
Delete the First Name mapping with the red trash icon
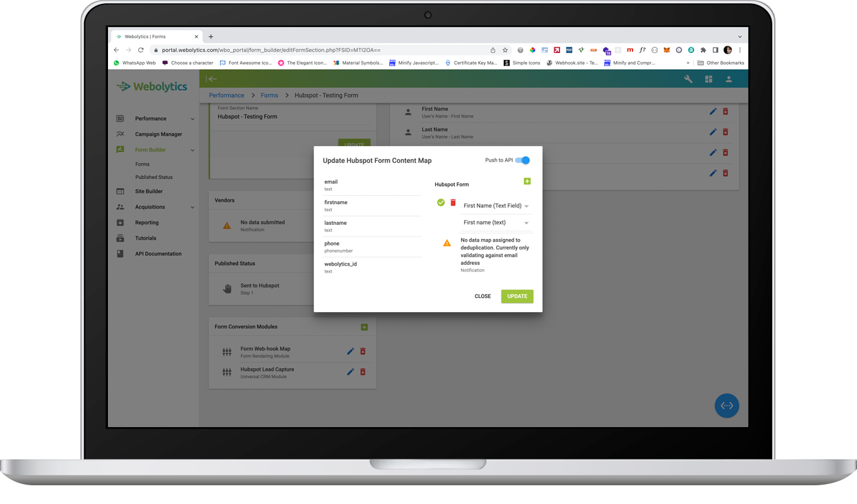pyautogui.click(x=453, y=202)
